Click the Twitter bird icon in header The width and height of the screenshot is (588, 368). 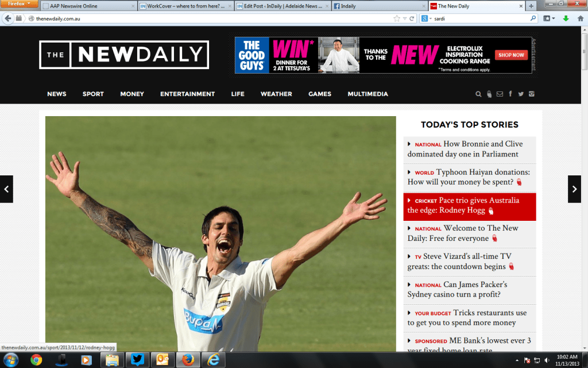520,94
